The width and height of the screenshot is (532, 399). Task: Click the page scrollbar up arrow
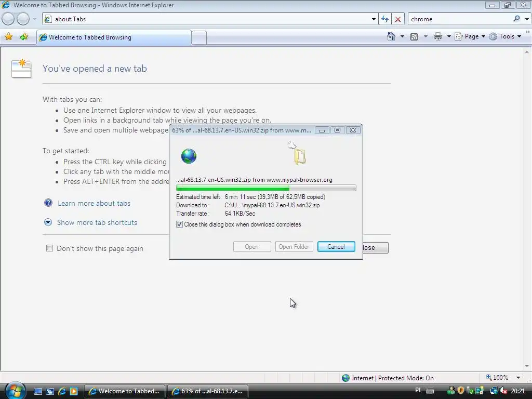(527, 52)
